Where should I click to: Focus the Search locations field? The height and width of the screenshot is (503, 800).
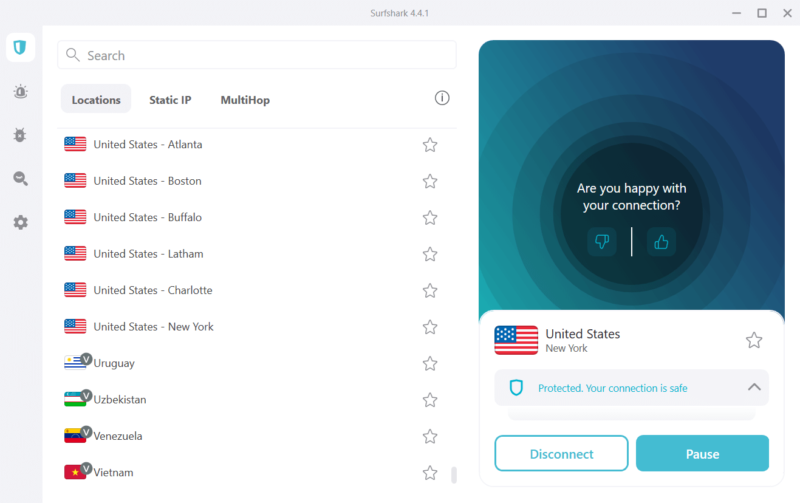257,55
